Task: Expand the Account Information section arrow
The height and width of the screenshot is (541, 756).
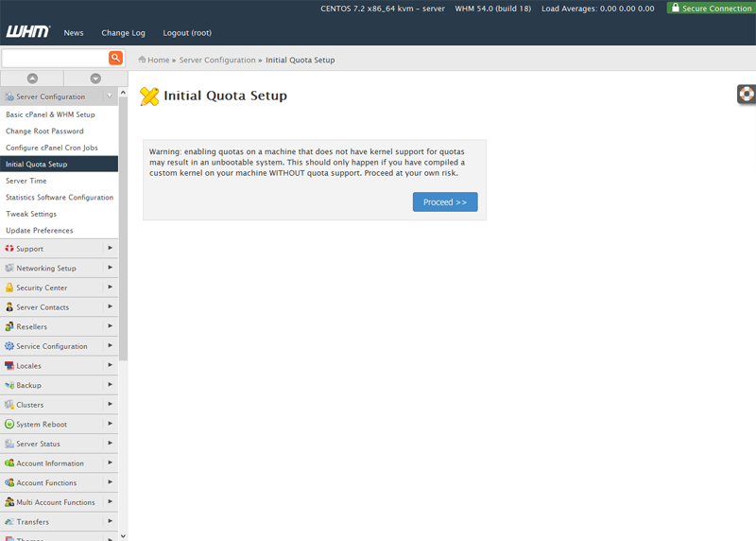Action: (110, 463)
